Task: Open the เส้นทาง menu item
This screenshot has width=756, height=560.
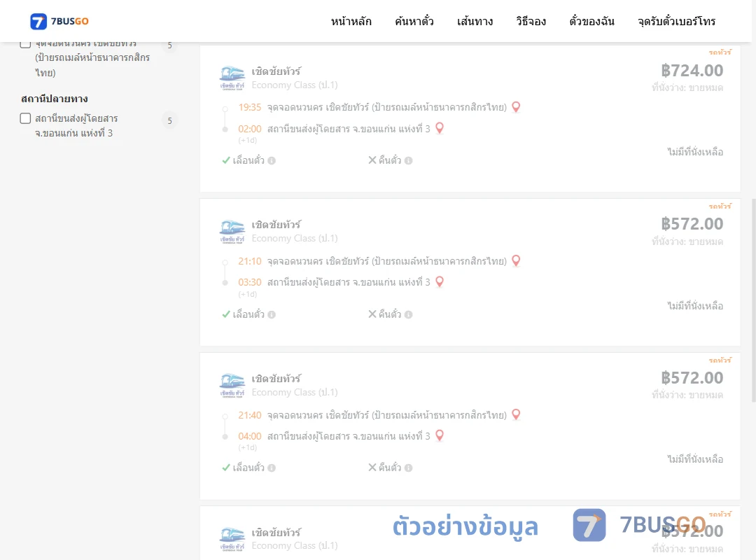Action: pos(475,21)
